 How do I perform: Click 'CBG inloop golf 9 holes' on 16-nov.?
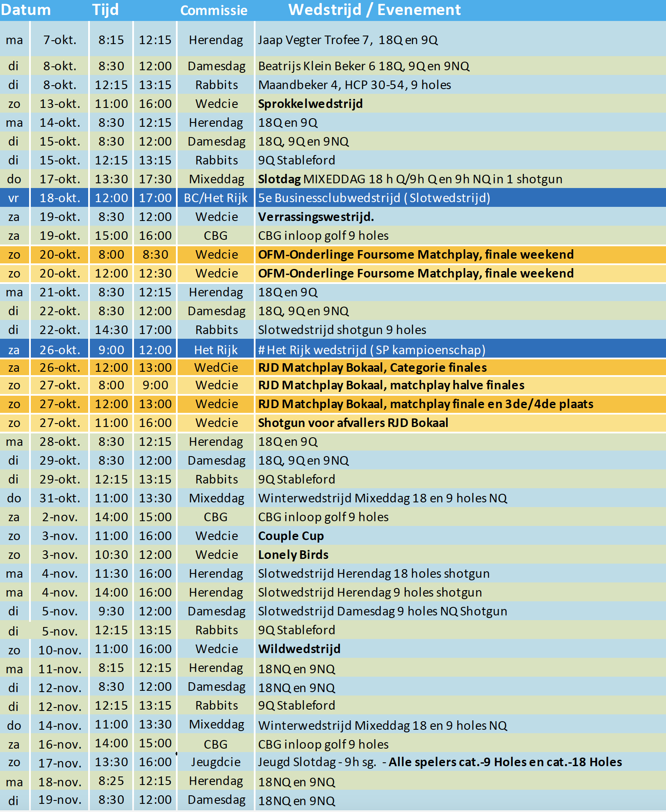(x=323, y=744)
